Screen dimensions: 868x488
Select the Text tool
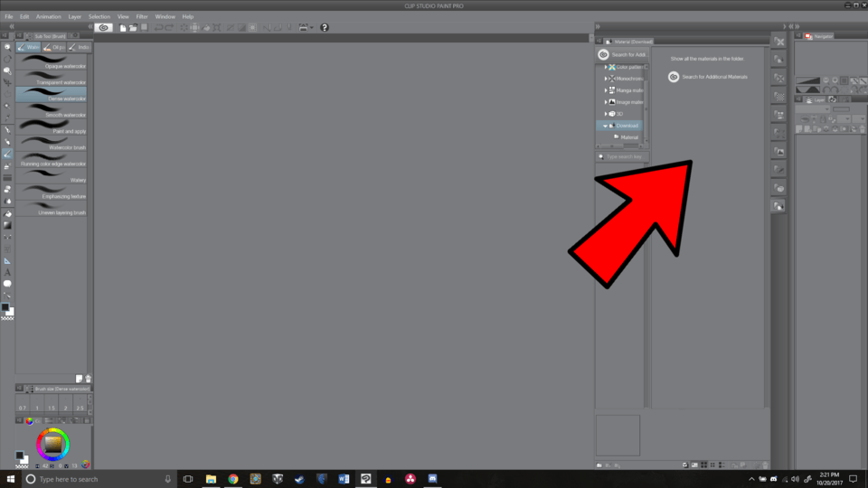click(x=7, y=272)
